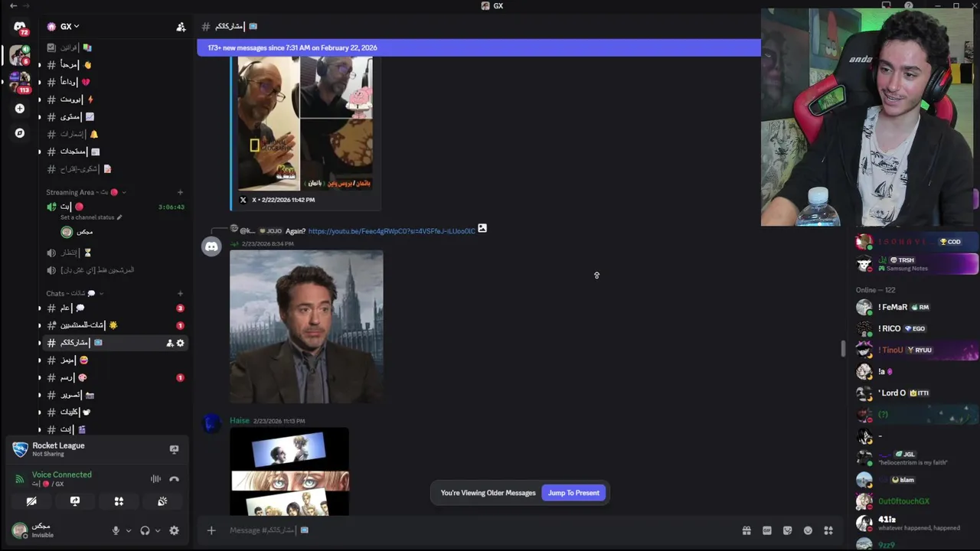980x551 pixels.
Task: Click the gift icon in message bar
Action: click(x=746, y=530)
